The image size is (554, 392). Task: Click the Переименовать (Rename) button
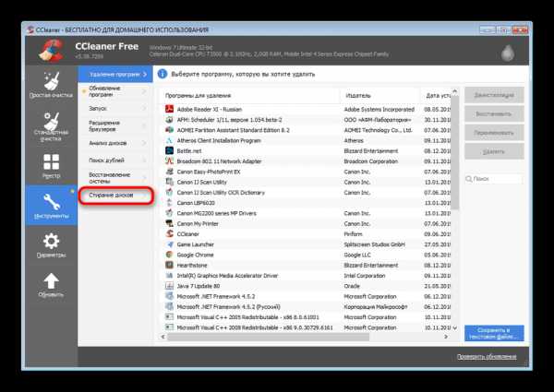click(494, 133)
